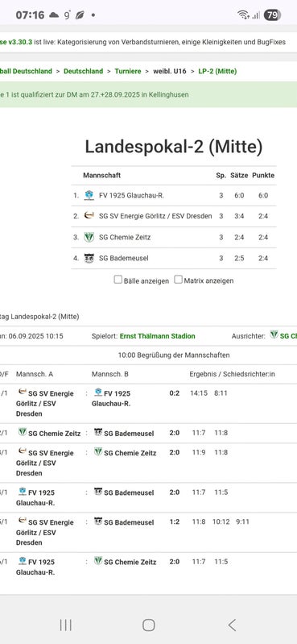Tap the Android home button icon

coord(148,625)
